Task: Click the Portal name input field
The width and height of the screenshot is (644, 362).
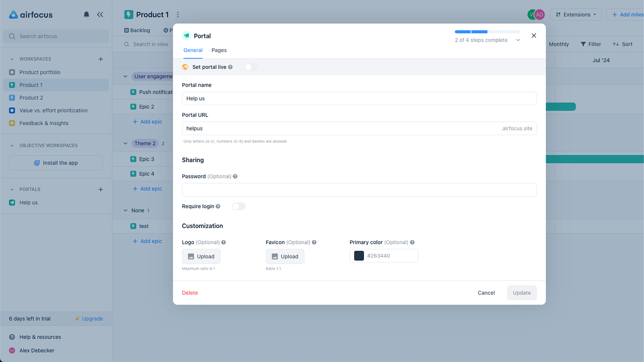Action: click(x=359, y=99)
